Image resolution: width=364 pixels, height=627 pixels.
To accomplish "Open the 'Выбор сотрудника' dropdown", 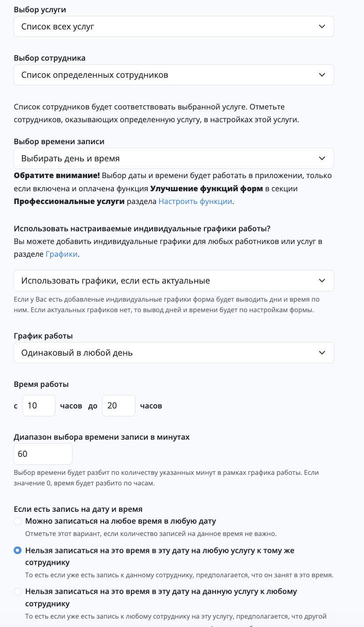I will (174, 75).
